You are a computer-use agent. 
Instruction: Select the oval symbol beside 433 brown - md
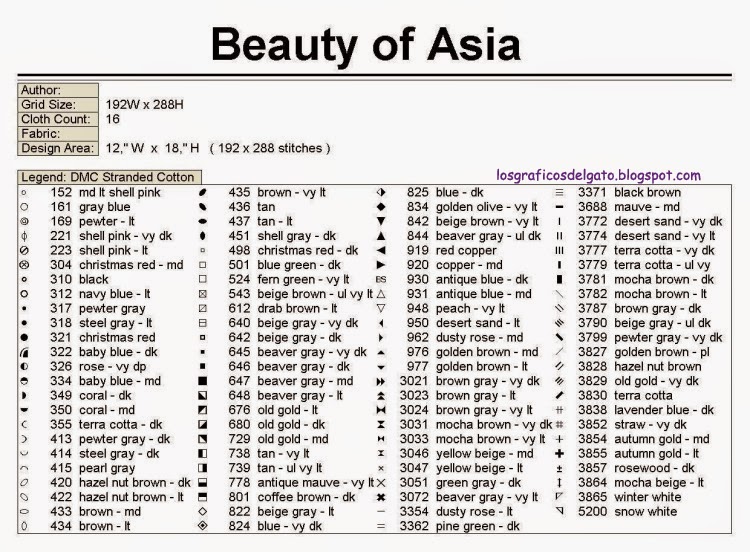[x=24, y=511]
